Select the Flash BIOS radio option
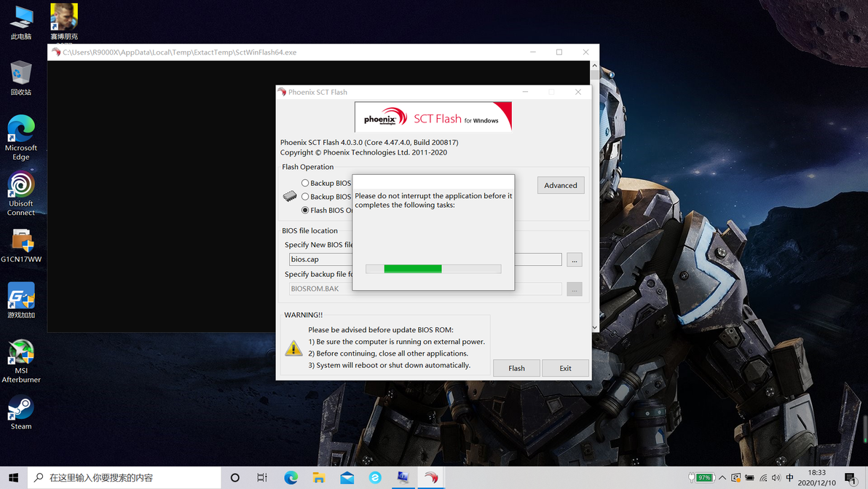This screenshot has width=868, height=489. click(x=305, y=211)
